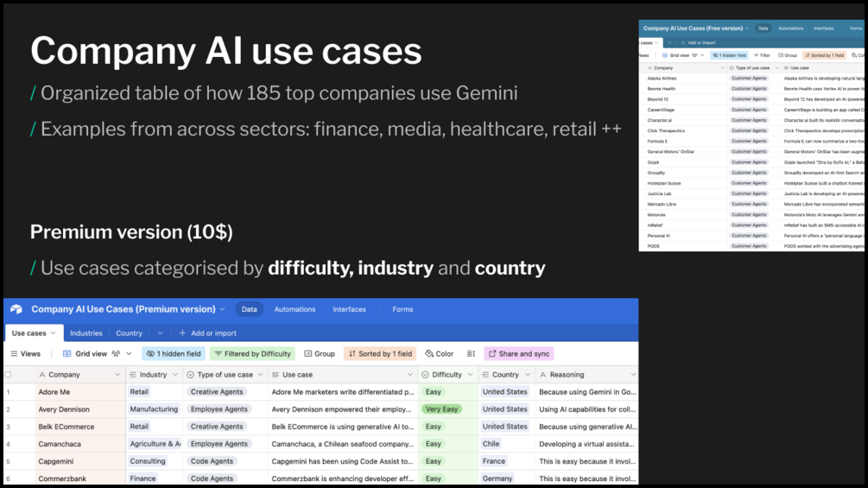Click Type of use case field icon in Free version
This screenshot has width=868, height=488.
pos(732,67)
